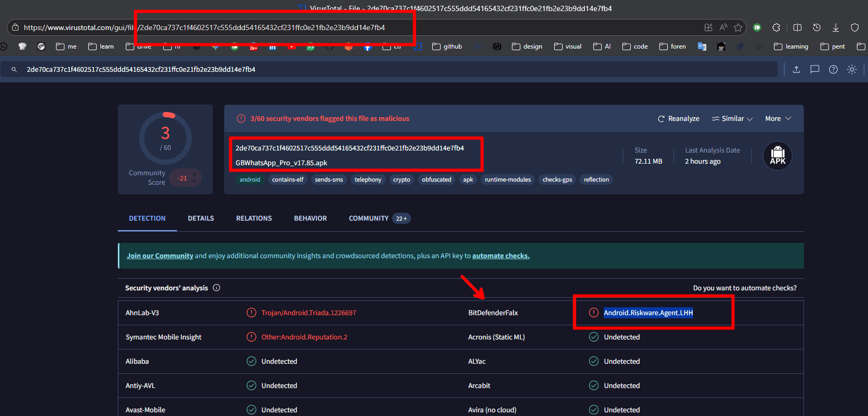Open the github bookmarks folder
This screenshot has height=416, width=868.
447,46
